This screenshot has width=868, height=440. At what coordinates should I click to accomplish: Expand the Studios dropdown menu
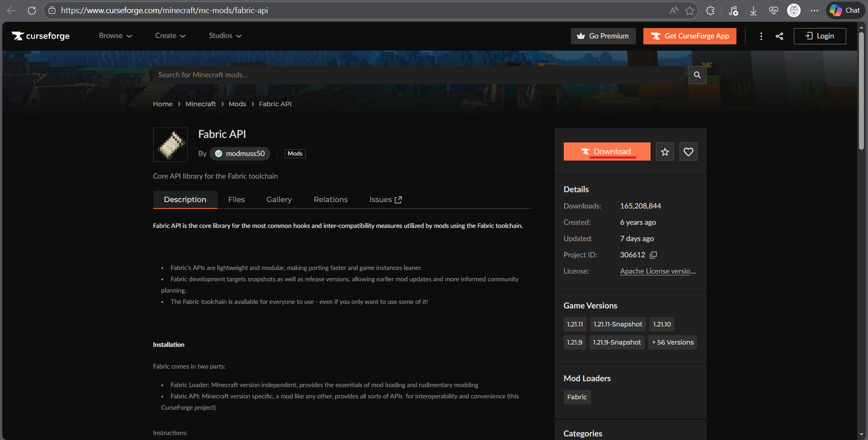225,36
